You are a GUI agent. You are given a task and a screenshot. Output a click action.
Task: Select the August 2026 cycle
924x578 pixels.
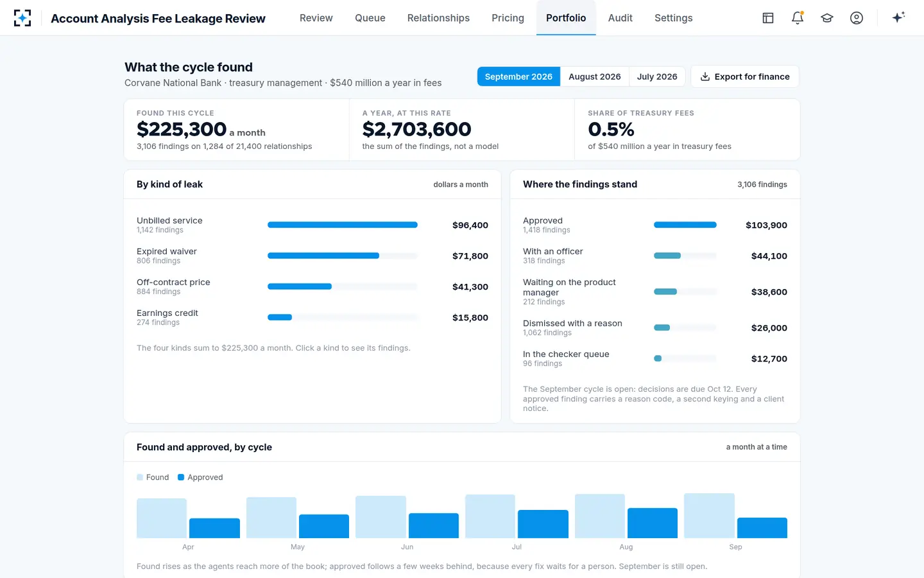click(x=595, y=76)
